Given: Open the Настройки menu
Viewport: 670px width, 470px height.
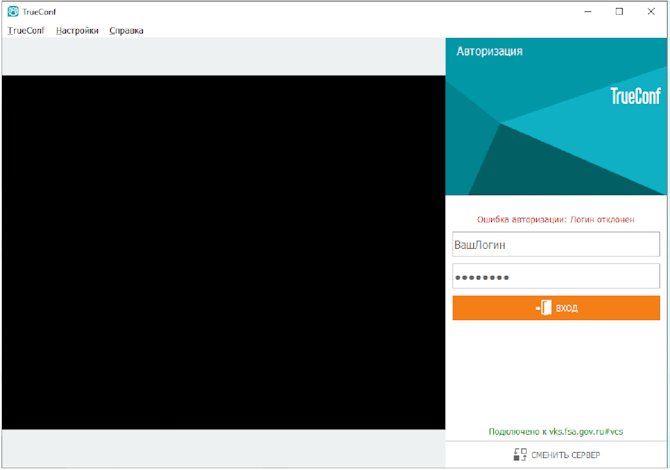Looking at the screenshot, I should (x=77, y=30).
